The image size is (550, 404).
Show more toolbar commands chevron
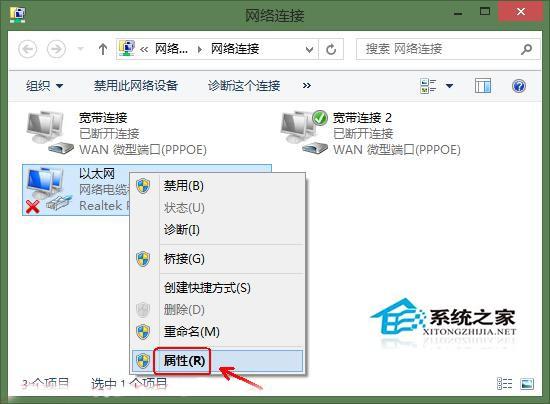307,86
